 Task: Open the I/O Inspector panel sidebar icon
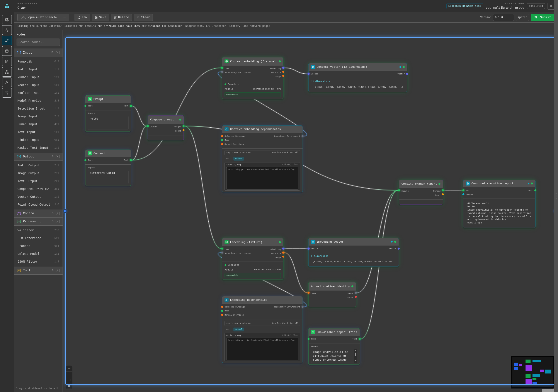click(7, 51)
